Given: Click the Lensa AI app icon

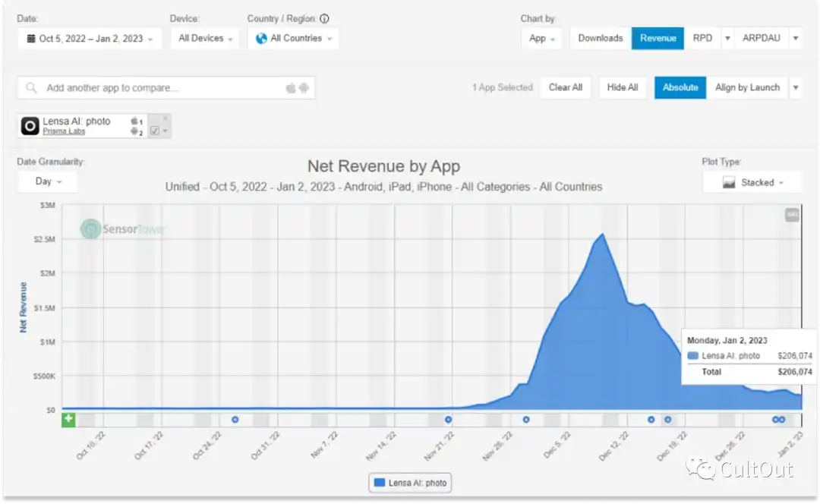Looking at the screenshot, I should coord(30,126).
